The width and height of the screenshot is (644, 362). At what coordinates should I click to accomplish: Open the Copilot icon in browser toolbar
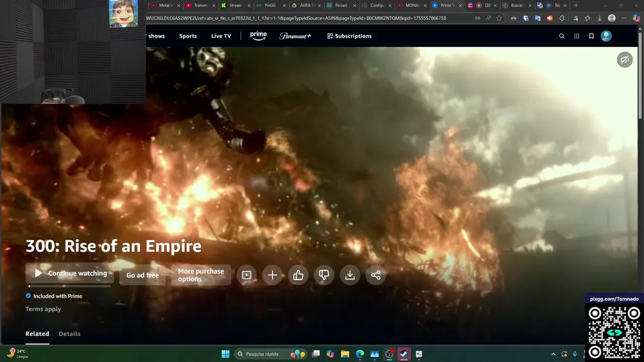tap(637, 18)
